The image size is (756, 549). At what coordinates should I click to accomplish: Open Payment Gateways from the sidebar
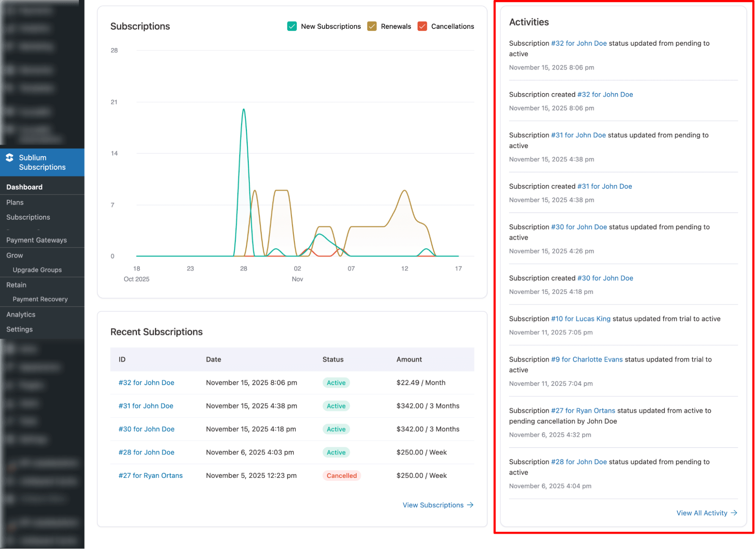click(36, 240)
